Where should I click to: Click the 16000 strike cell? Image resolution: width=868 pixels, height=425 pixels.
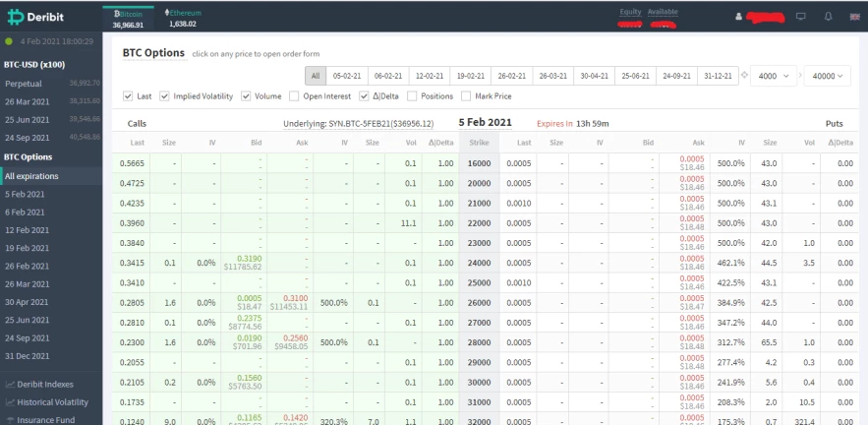tap(479, 163)
